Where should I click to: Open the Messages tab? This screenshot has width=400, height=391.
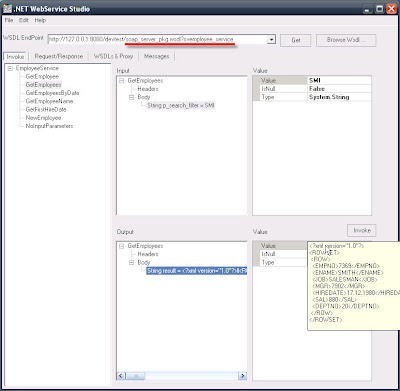coord(156,57)
